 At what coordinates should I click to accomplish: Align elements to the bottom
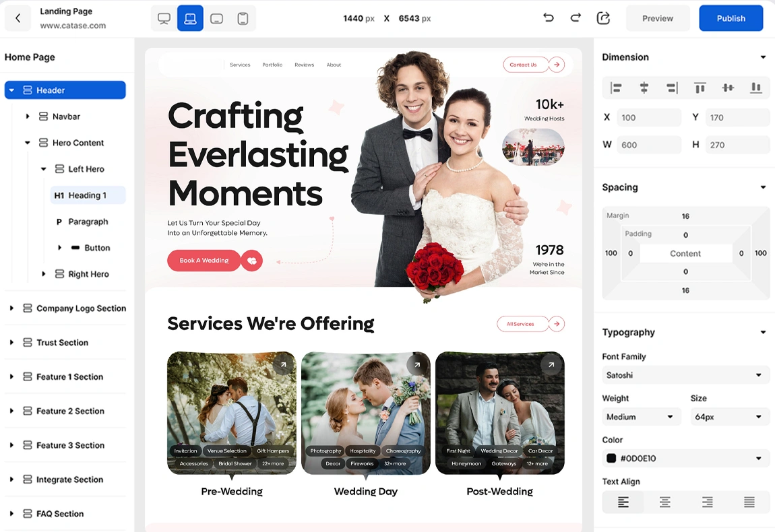tap(756, 88)
